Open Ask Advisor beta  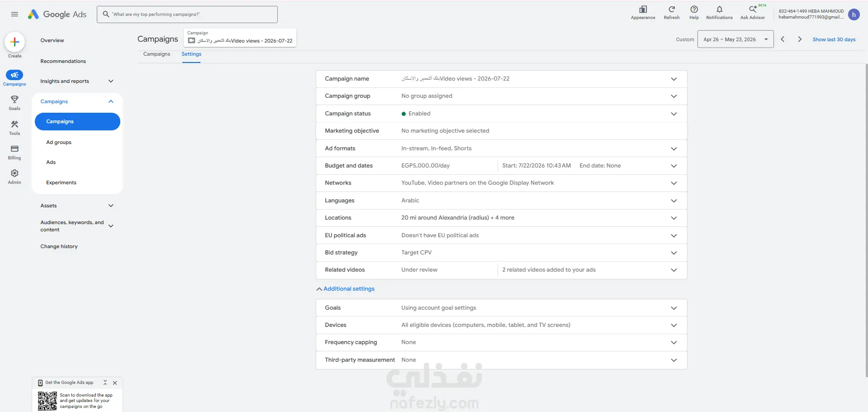click(753, 13)
